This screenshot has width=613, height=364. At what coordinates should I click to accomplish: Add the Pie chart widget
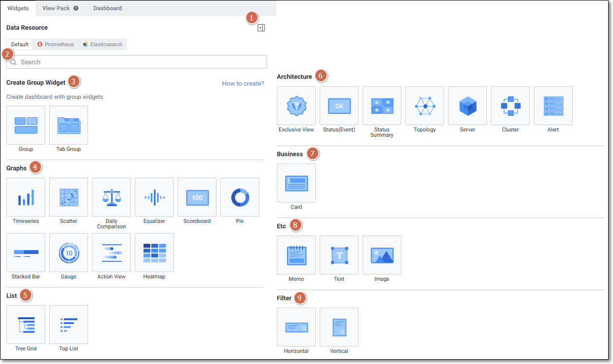pyautogui.click(x=240, y=197)
